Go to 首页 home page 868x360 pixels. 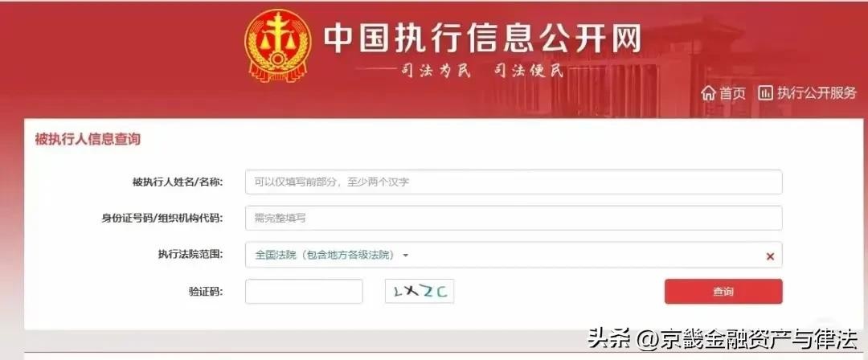click(732, 93)
